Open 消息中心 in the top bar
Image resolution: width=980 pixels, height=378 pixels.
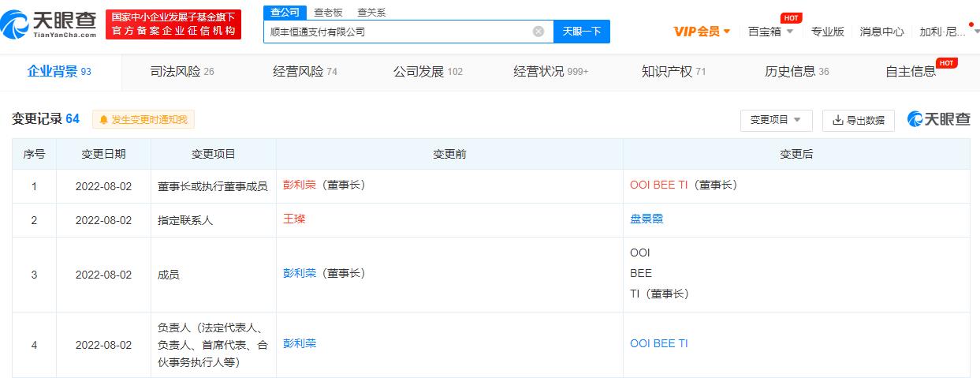pos(881,32)
